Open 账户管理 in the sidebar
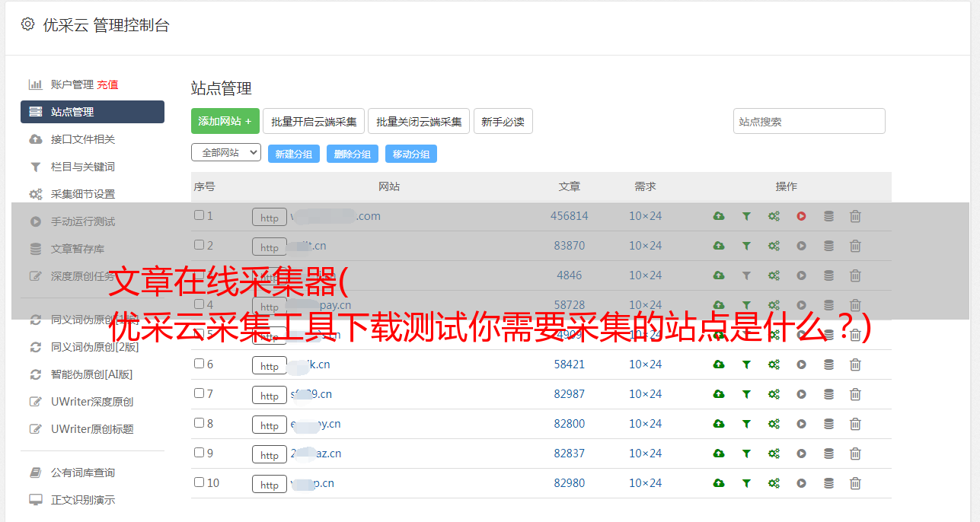Image resolution: width=980 pixels, height=522 pixels. point(72,84)
